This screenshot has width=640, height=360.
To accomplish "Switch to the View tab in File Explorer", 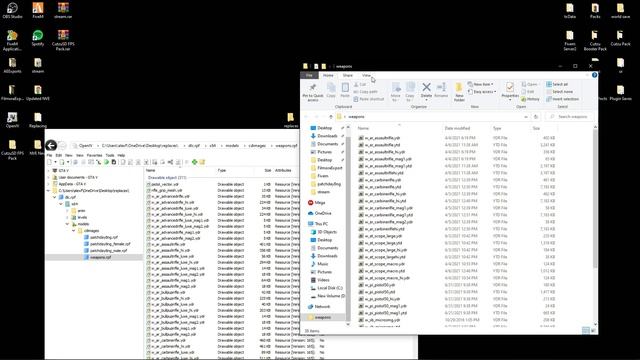I will tap(366, 75).
